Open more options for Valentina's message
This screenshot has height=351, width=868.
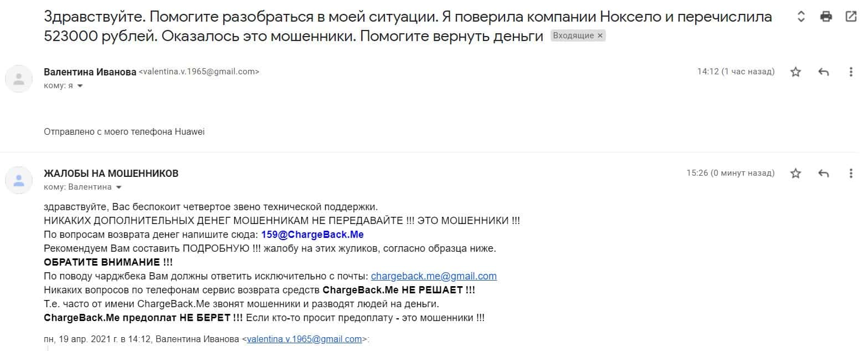[x=851, y=72]
